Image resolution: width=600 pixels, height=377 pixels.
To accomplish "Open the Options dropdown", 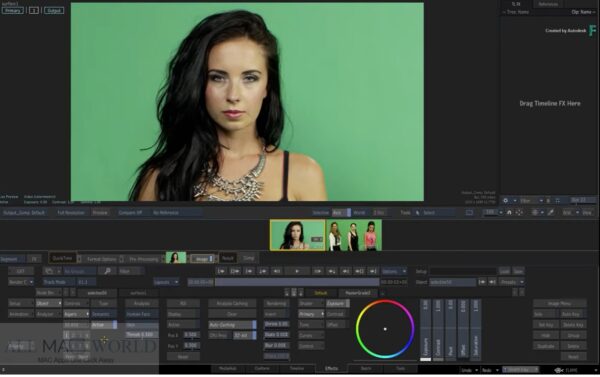I will (394, 271).
